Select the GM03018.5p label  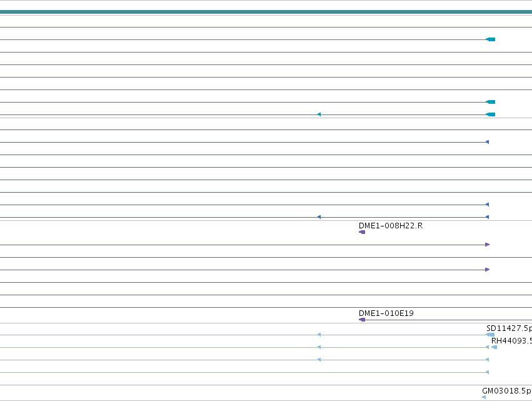[506, 391]
